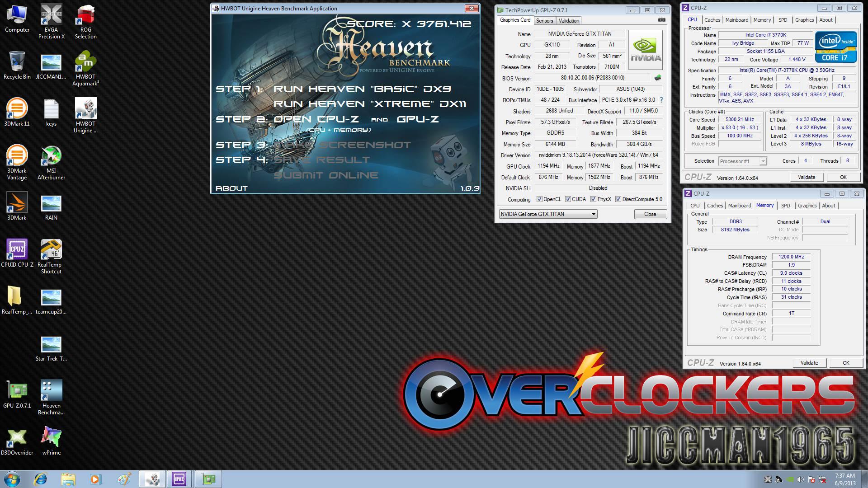Click Validate in lower CPU-Z Memory window

click(809, 363)
